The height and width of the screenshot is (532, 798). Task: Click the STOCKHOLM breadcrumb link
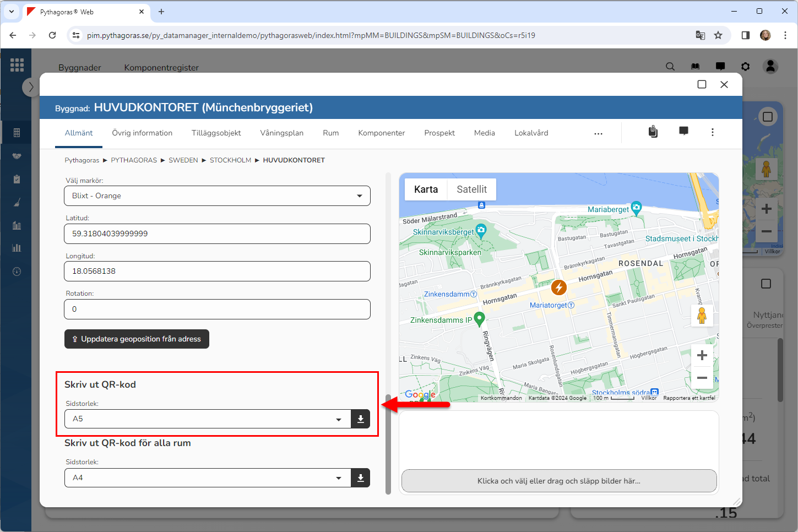[230, 160]
